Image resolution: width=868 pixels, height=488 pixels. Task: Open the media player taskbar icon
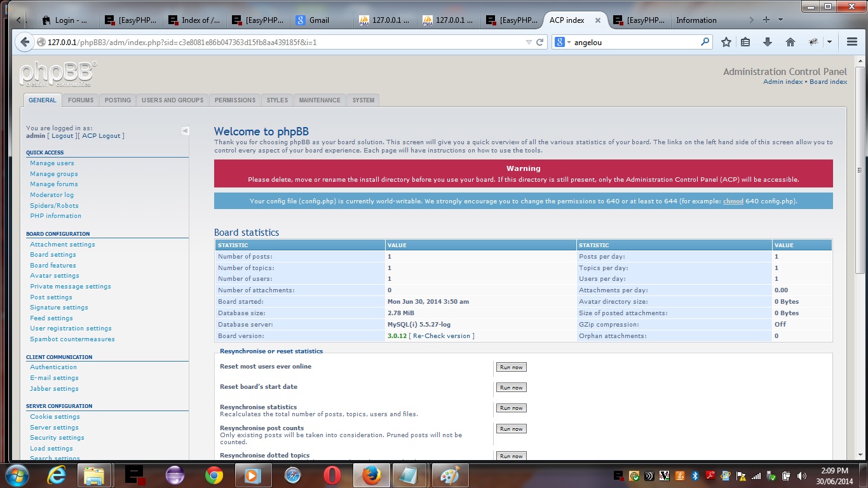(x=253, y=475)
